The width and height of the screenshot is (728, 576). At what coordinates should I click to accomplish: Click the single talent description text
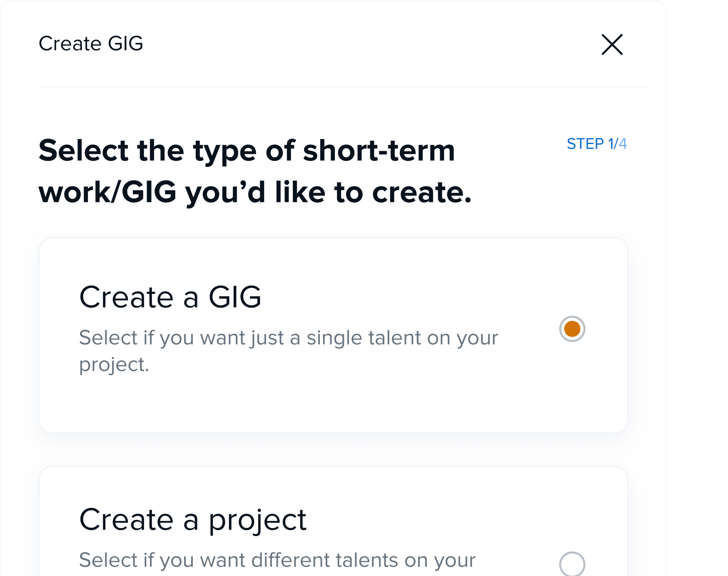tap(288, 338)
